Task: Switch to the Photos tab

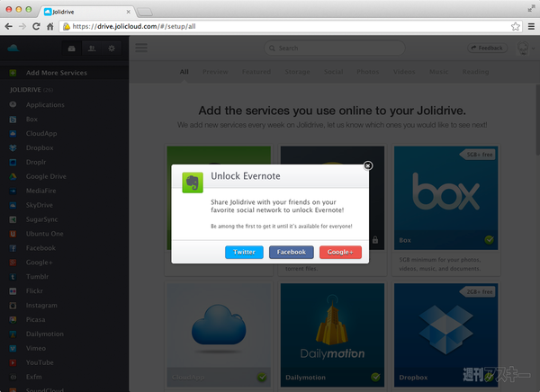Action: (368, 72)
